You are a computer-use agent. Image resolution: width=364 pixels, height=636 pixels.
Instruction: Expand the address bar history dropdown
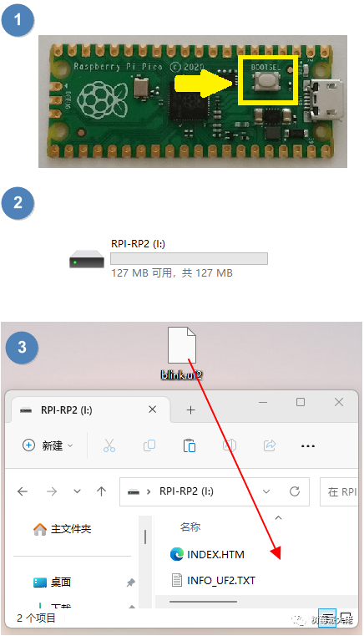[x=266, y=491]
